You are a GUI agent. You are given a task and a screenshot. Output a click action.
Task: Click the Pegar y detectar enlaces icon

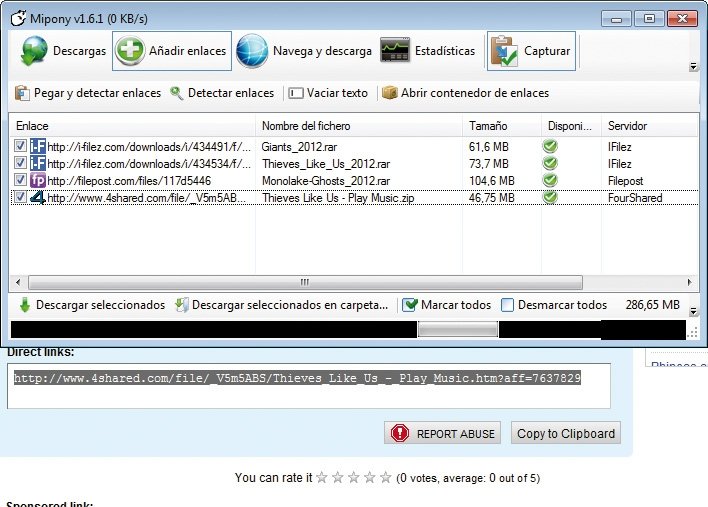[22, 93]
